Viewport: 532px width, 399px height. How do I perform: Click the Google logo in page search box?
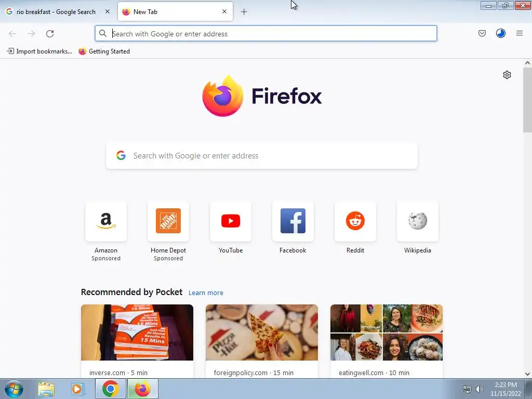[x=121, y=156]
